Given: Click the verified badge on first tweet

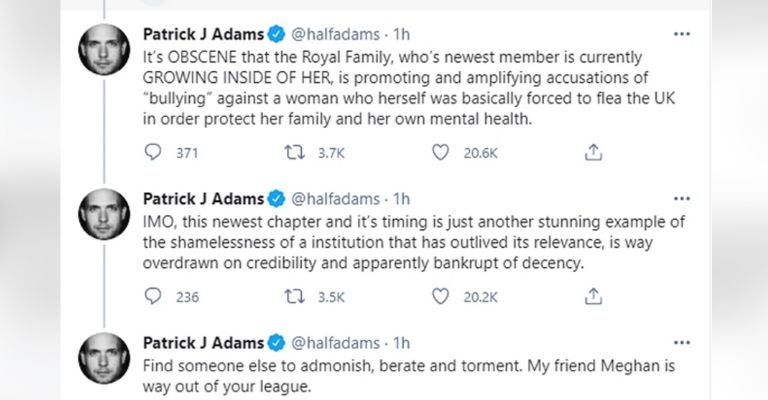Looking at the screenshot, I should click(276, 34).
